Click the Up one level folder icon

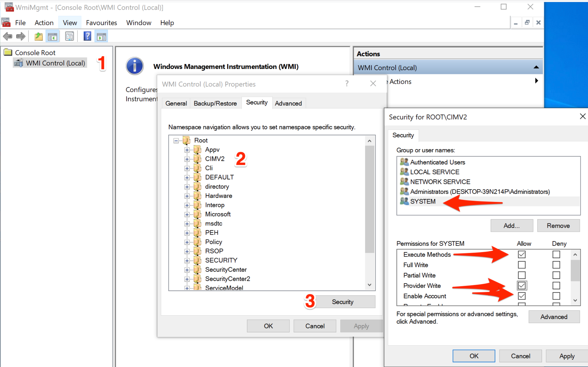tap(38, 37)
